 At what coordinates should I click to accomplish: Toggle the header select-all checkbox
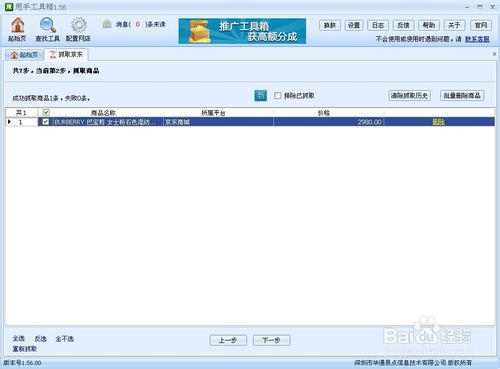point(46,113)
